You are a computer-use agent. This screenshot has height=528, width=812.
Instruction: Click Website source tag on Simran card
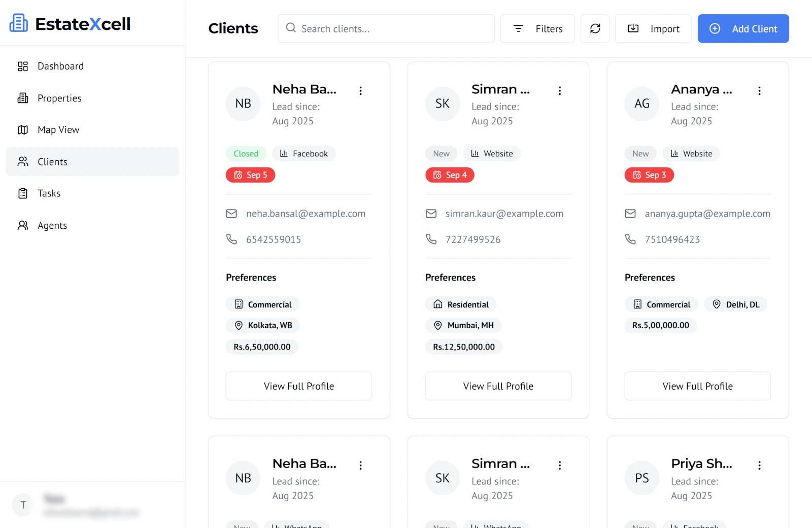pos(492,154)
